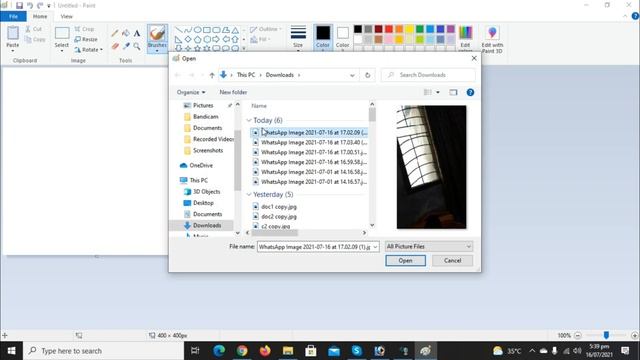The image size is (640, 360).
Task: Open the Organize dropdown menu
Action: (x=191, y=92)
